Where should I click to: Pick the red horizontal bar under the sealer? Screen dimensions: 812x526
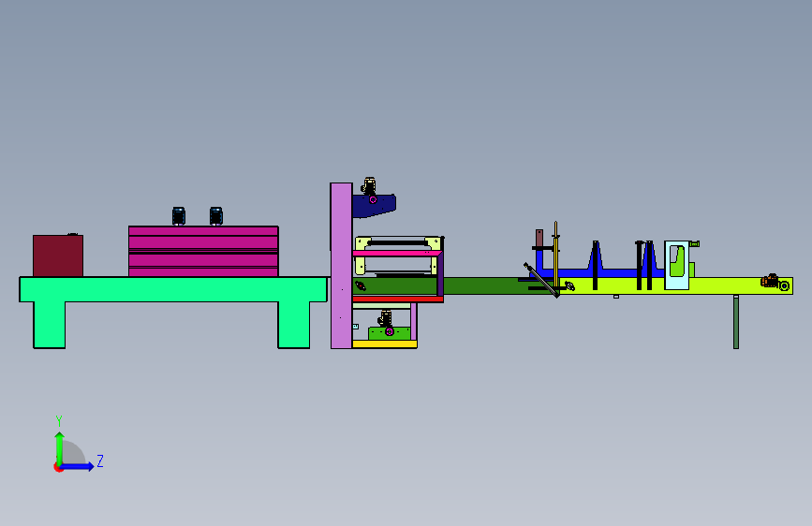coord(398,300)
